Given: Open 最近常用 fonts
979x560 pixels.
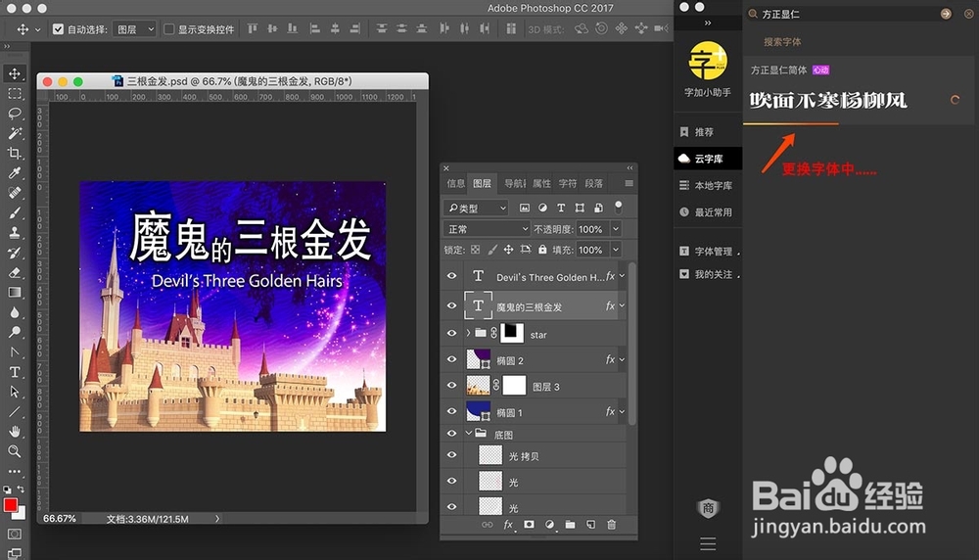Looking at the screenshot, I should pos(708,212).
